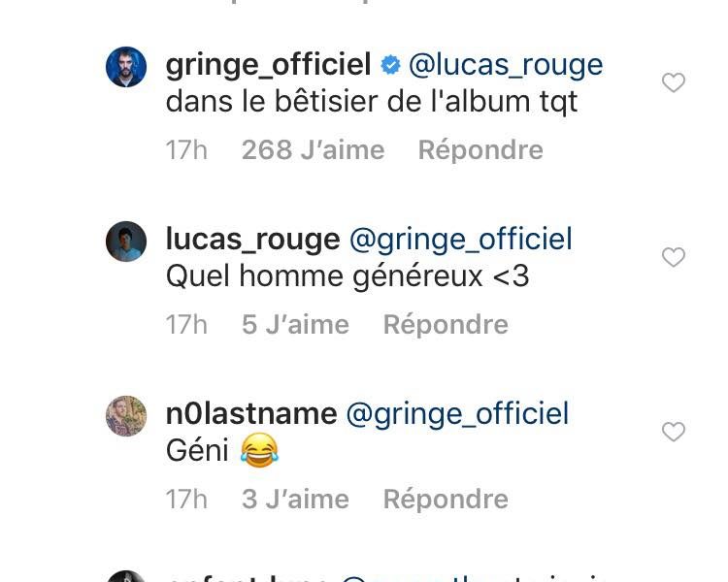
Task: Open the gringe_officiel username link
Action: click(x=268, y=65)
